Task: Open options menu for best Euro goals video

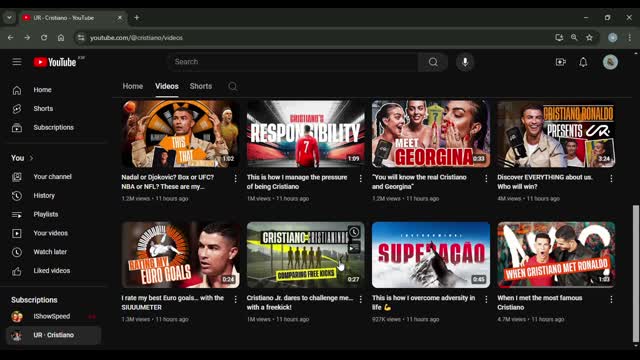Action: click(236, 299)
